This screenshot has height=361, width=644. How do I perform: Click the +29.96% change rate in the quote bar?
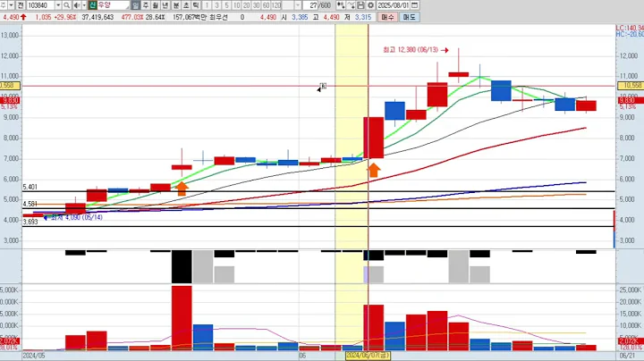[65, 17]
